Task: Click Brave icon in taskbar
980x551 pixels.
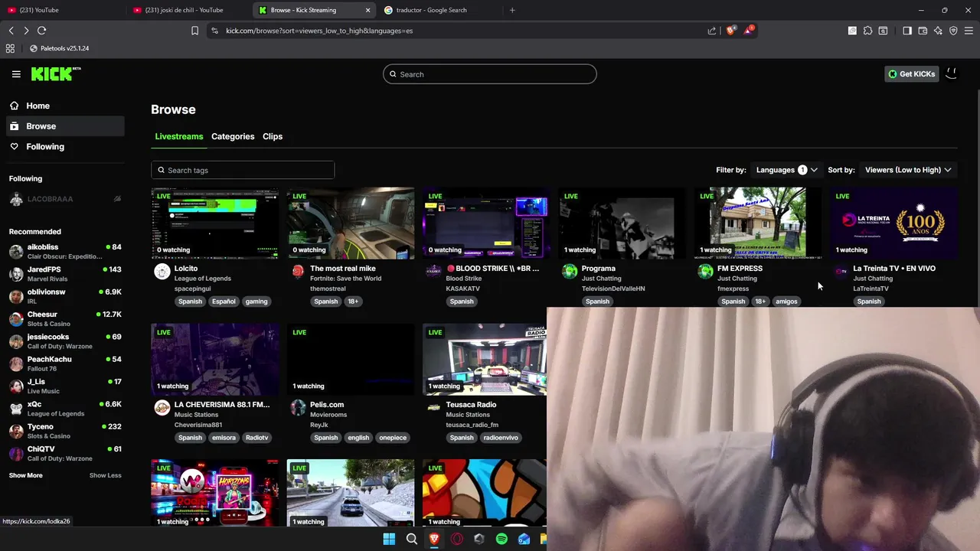Action: [x=434, y=539]
